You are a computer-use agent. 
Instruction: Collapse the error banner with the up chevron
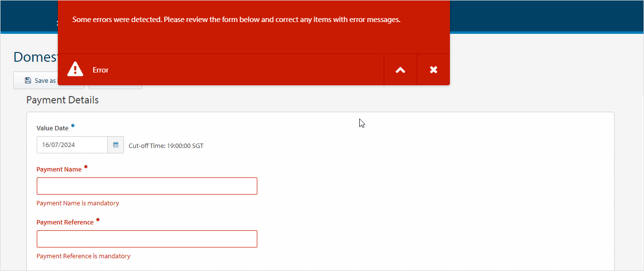coord(400,70)
